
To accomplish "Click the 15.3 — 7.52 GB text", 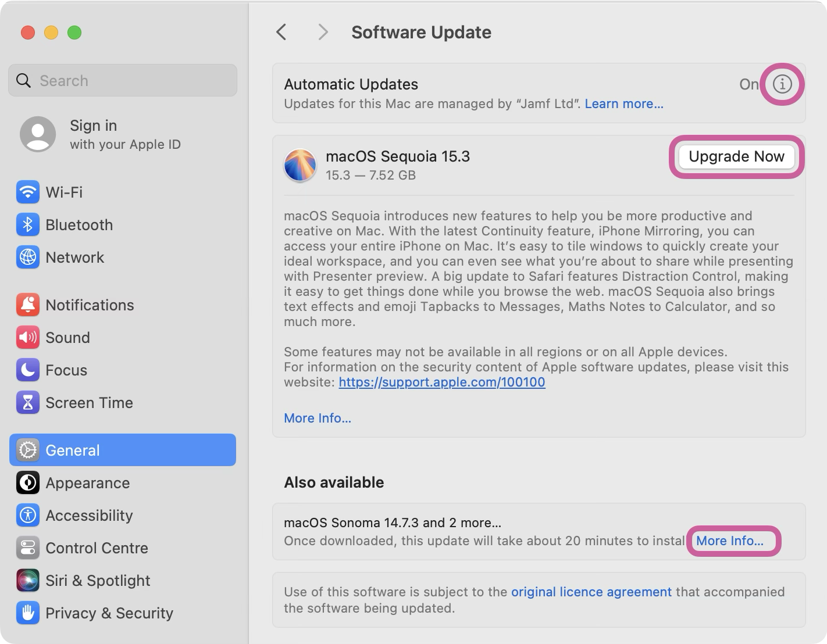I will point(371,175).
